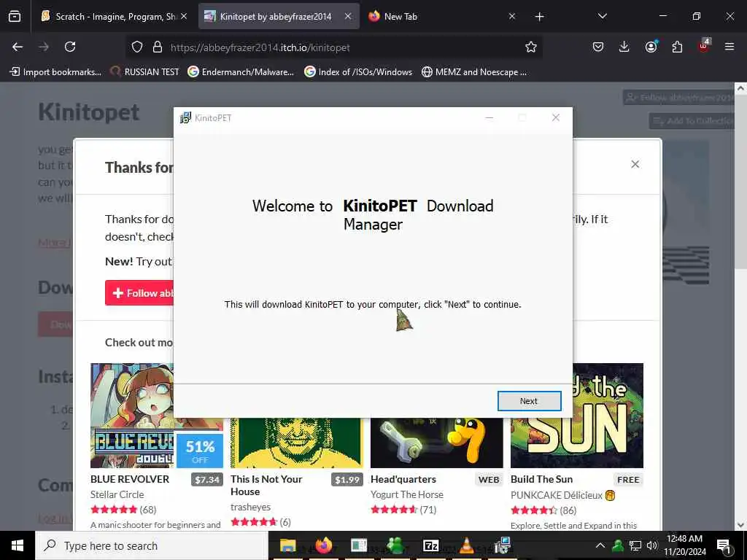The width and height of the screenshot is (747, 560).
Task: Save page to Pocket
Action: tap(598, 47)
